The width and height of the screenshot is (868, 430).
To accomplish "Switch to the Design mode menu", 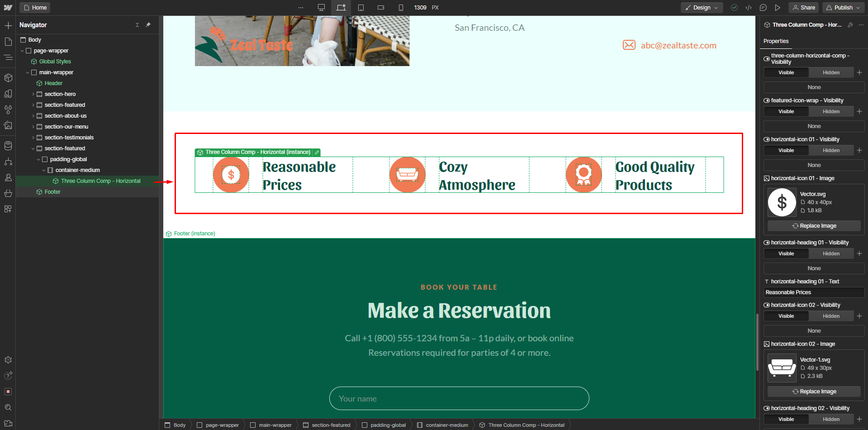I will [702, 7].
